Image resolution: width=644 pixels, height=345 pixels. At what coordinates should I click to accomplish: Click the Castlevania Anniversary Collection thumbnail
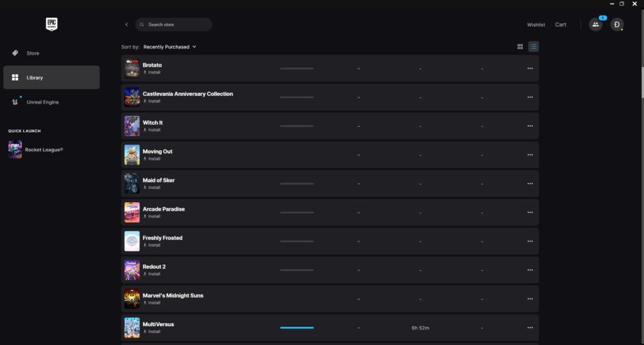coord(132,97)
